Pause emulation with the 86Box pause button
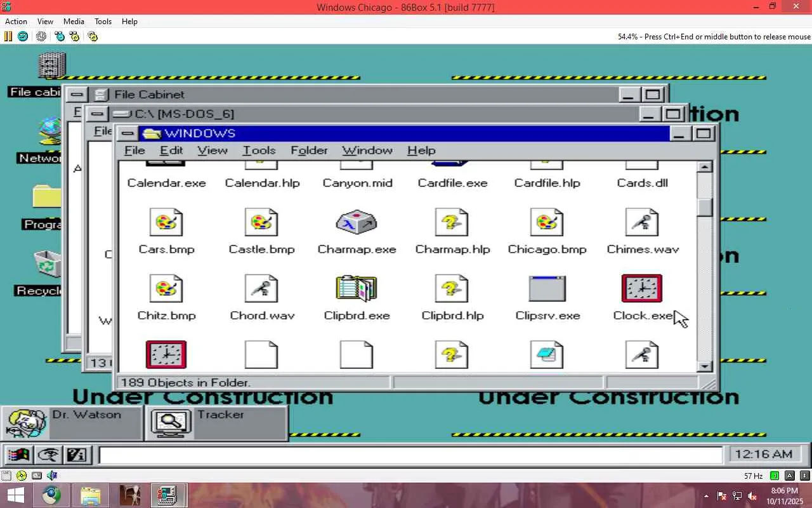The width and height of the screenshot is (812, 508). tap(8, 36)
